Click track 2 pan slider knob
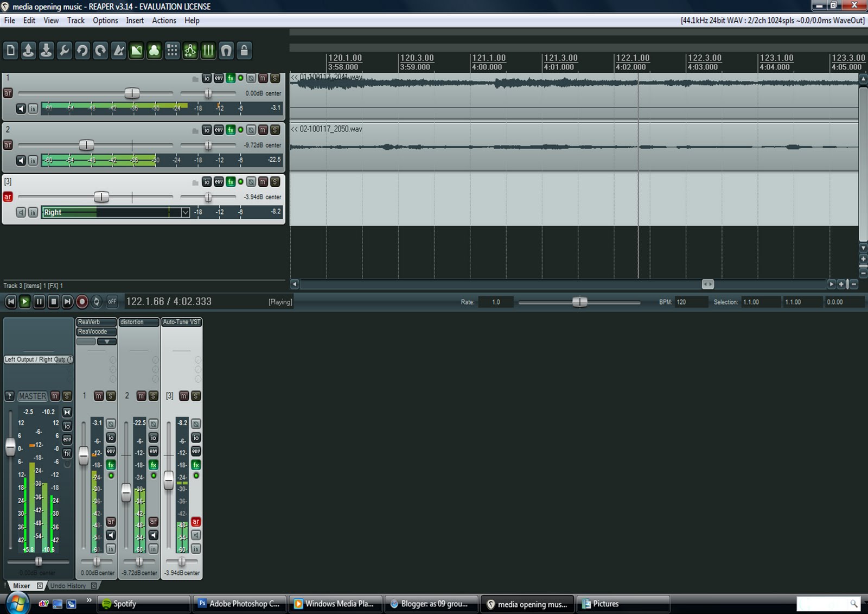Image resolution: width=868 pixels, height=614 pixels. 208,145
